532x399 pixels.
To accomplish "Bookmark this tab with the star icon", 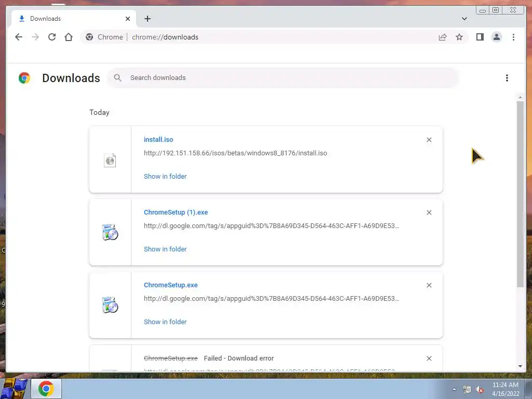I will click(459, 37).
